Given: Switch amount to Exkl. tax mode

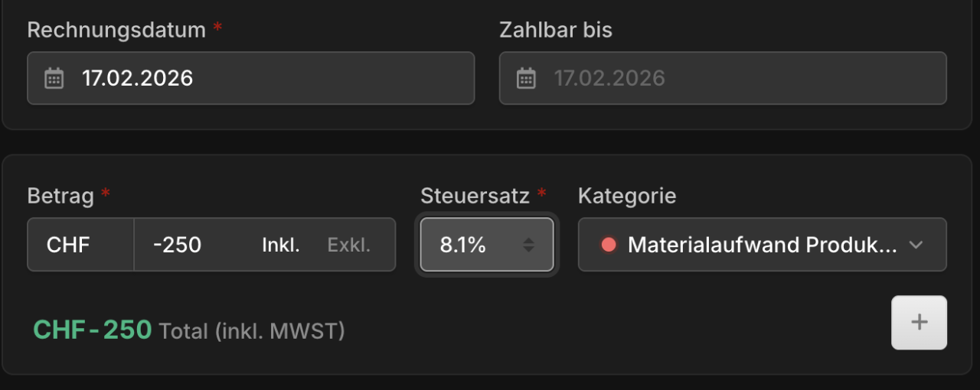Looking at the screenshot, I should pyautogui.click(x=348, y=245).
